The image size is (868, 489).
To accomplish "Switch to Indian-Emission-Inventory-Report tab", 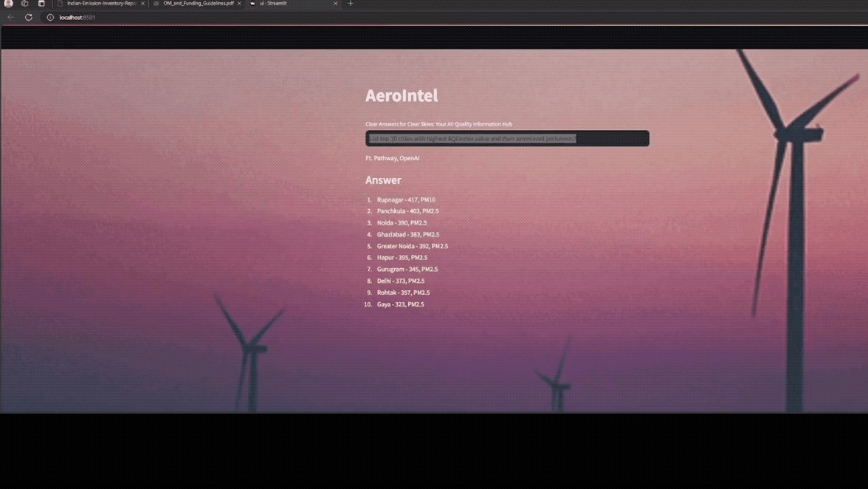I will point(100,4).
